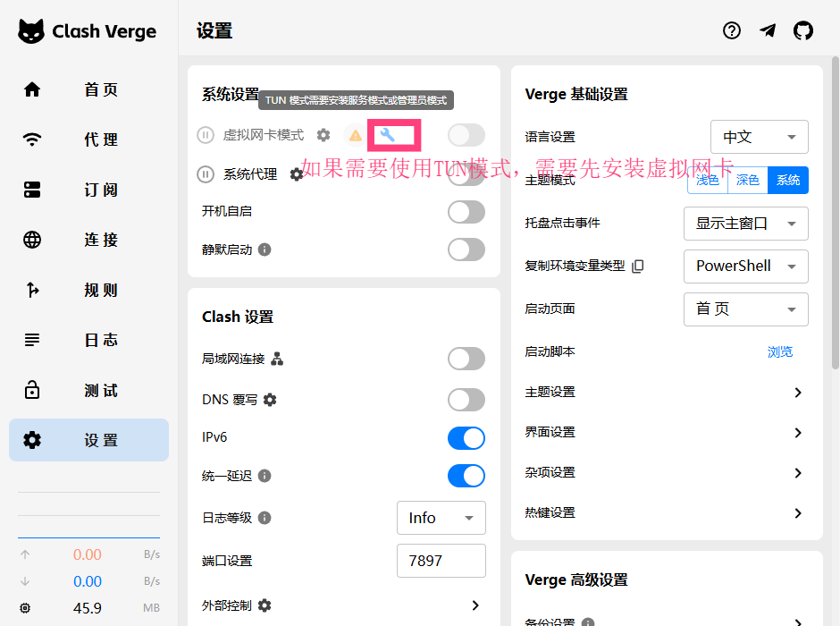The height and width of the screenshot is (626, 840).
Task: Turn off the 统一延迟 toggle
Action: 466,476
